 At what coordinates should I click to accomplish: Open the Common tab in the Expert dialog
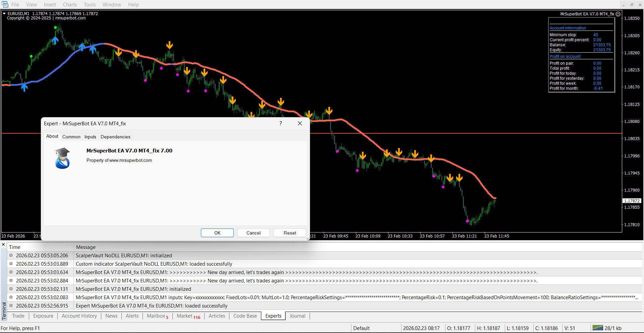point(71,137)
